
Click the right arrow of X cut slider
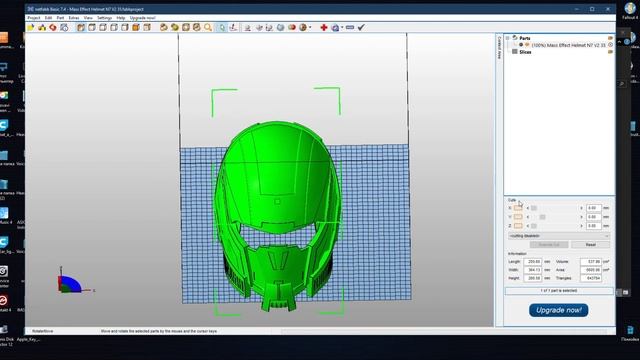pos(582,208)
